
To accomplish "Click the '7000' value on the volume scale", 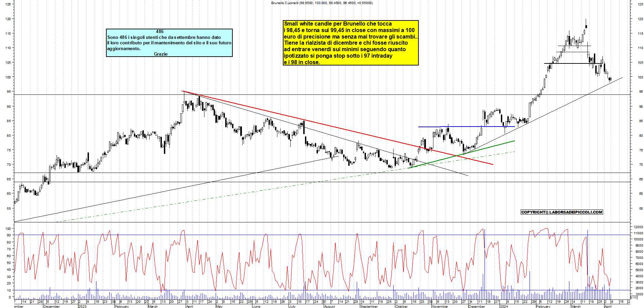I will 639,258.
